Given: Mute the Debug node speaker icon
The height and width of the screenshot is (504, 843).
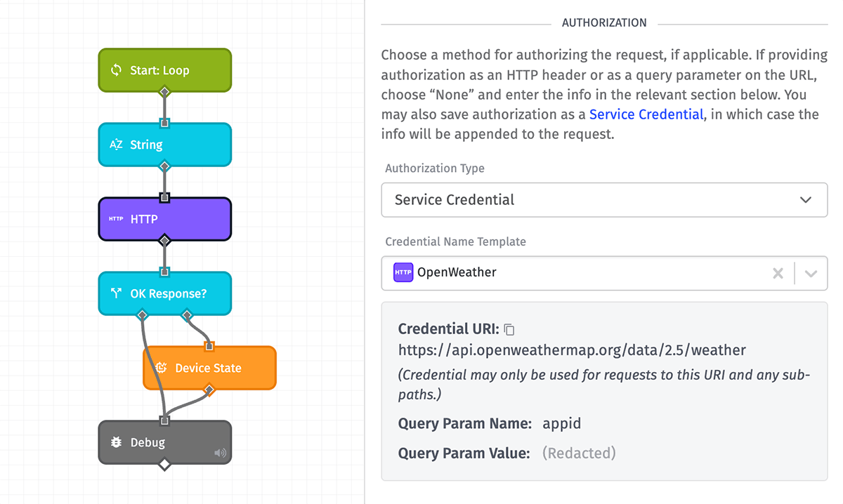Looking at the screenshot, I should (x=221, y=453).
